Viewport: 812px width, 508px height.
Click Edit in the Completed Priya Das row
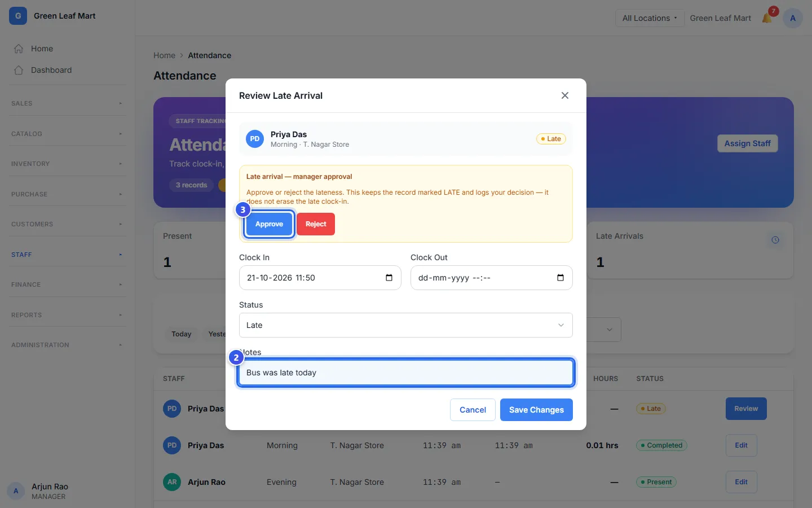[x=741, y=445]
